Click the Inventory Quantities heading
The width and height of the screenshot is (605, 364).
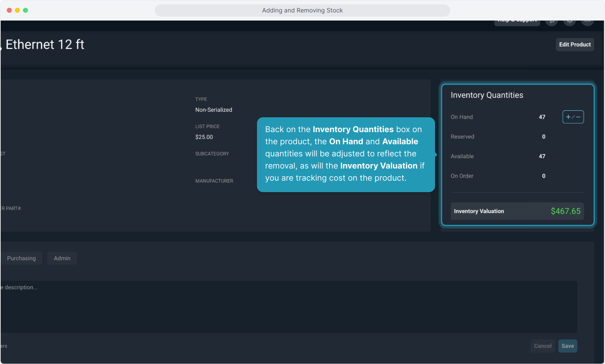[487, 95]
